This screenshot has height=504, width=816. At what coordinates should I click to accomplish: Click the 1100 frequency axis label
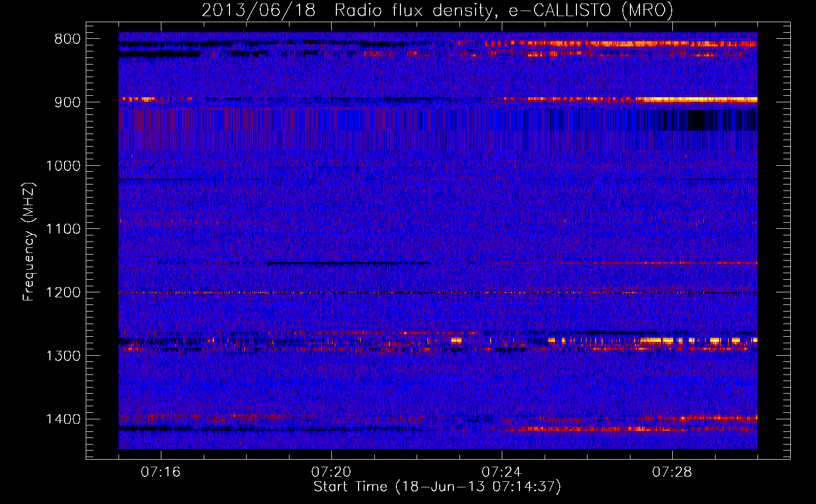[x=64, y=229]
